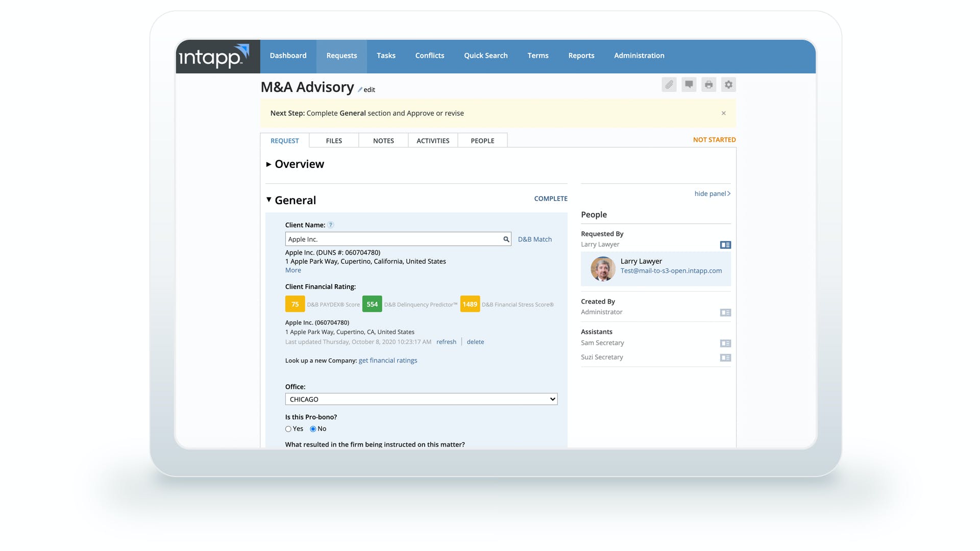Click contact card icon for Sam Secretary

point(725,343)
